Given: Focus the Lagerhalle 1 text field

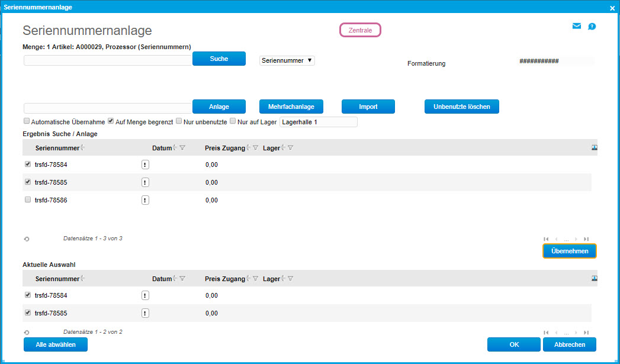Looking at the screenshot, I should 318,122.
